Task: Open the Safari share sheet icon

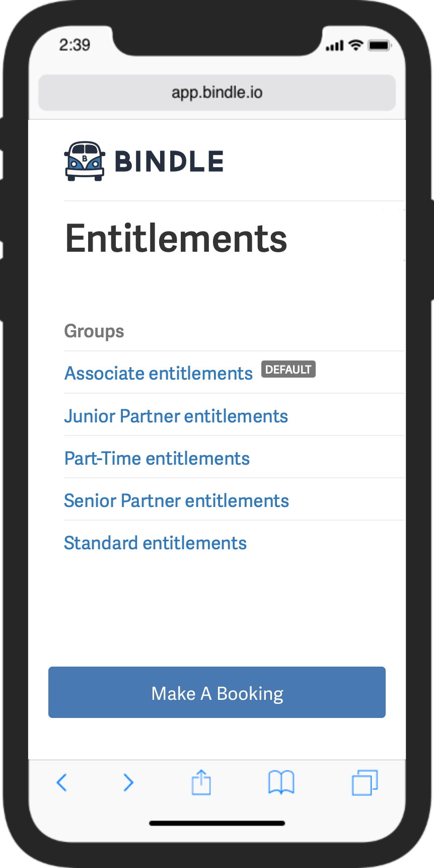Action: pos(201,782)
